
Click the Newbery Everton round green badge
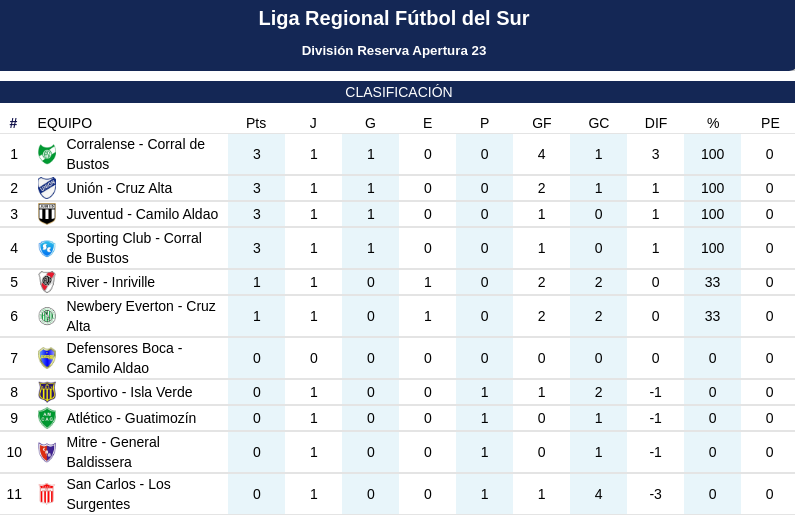pos(47,316)
